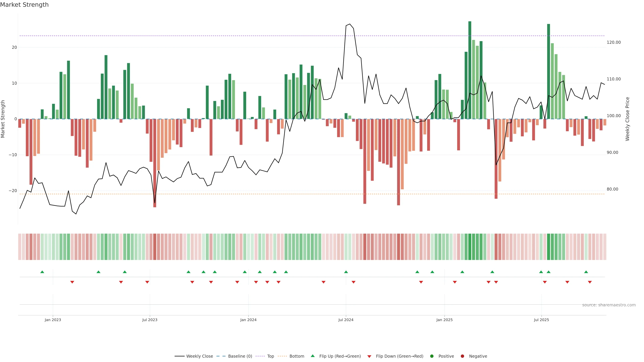
Task: Click the Jul 2025 x-axis label
Action: pyautogui.click(x=541, y=320)
